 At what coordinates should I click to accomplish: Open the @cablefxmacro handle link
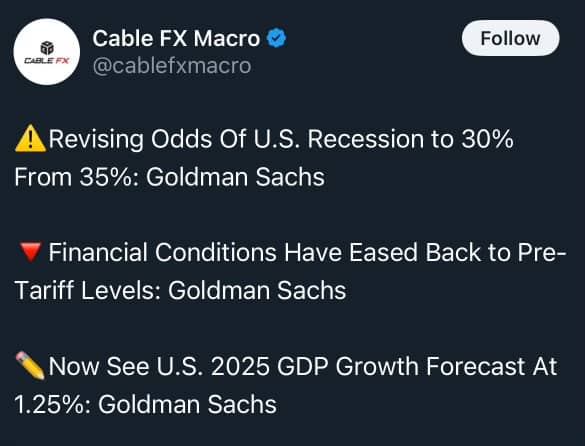[x=172, y=66]
